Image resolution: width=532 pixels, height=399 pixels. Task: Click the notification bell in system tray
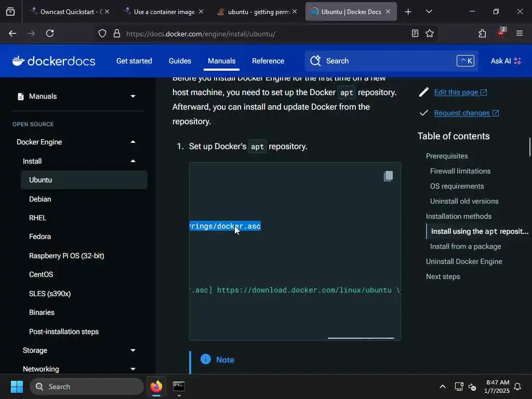pos(518,387)
